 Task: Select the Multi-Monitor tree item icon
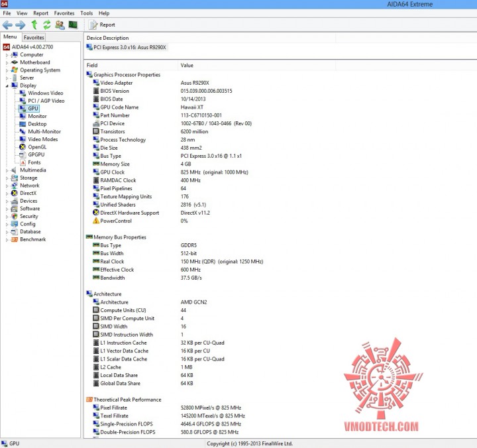[x=23, y=131]
